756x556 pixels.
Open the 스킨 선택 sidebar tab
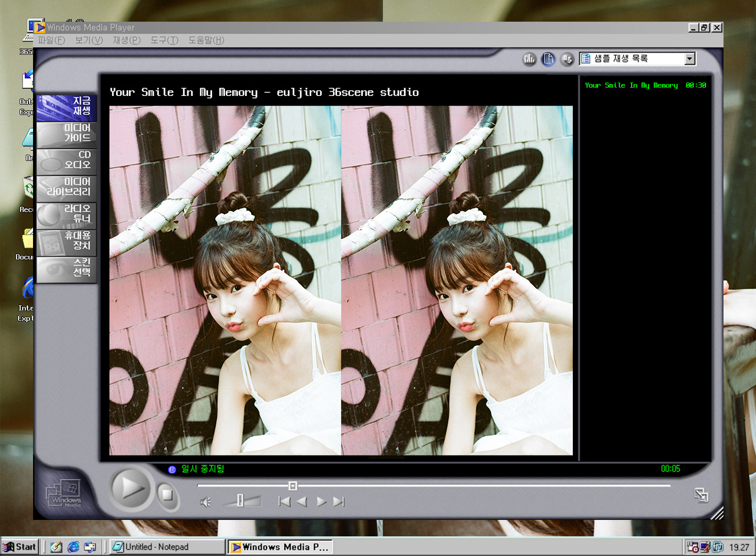[67, 269]
